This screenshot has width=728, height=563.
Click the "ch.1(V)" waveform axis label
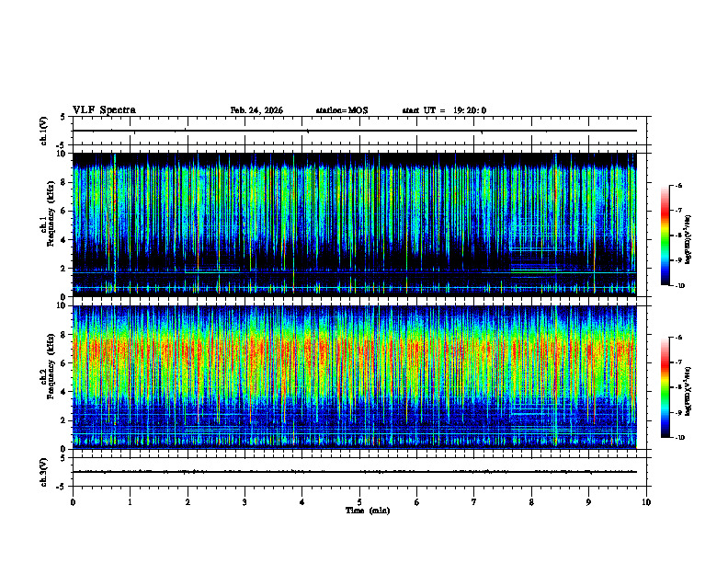tap(44, 131)
